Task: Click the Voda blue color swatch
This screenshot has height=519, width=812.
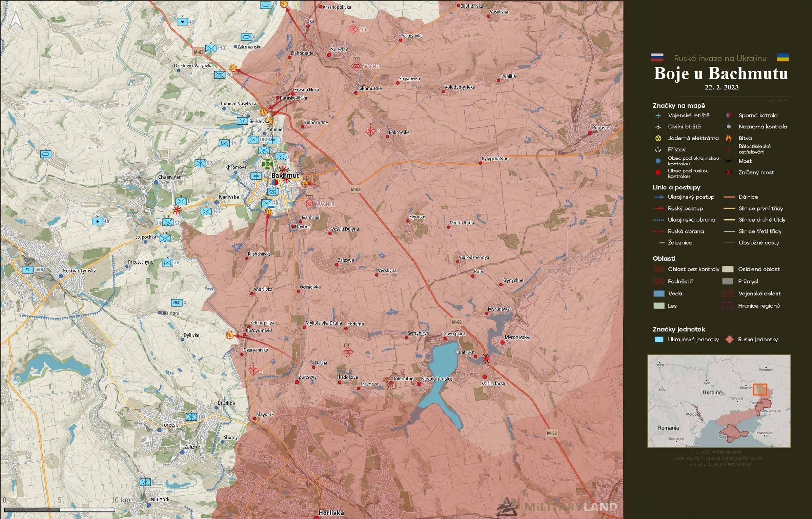Action: pyautogui.click(x=659, y=294)
